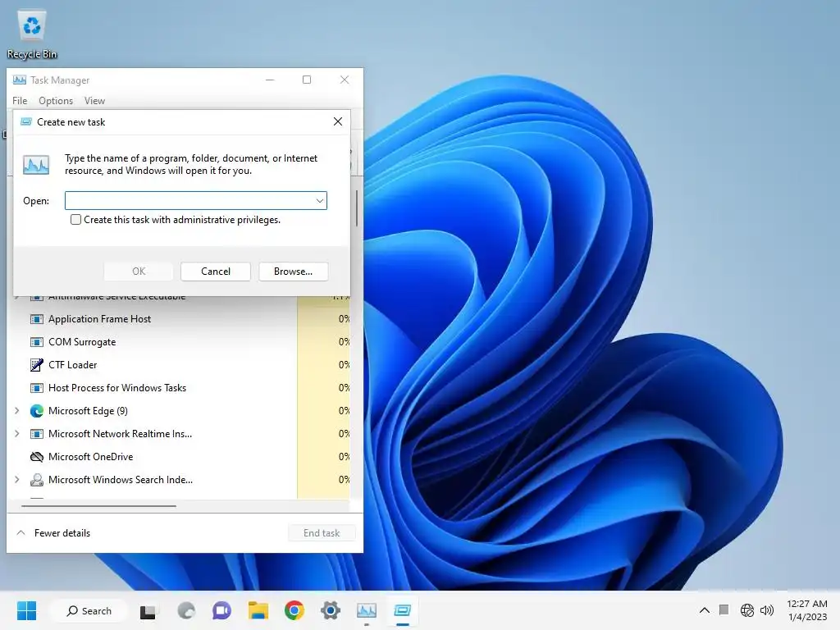This screenshot has height=630, width=840.
Task: Select the CTF Loader row text
Action: pos(73,365)
